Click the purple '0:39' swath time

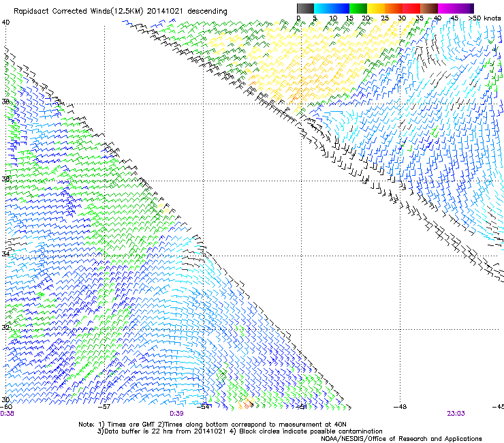click(176, 414)
